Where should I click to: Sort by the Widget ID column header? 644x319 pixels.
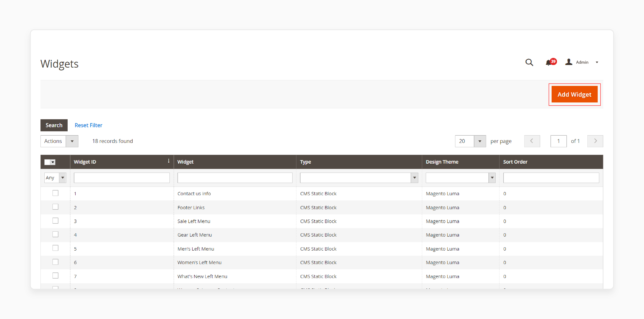pos(85,162)
